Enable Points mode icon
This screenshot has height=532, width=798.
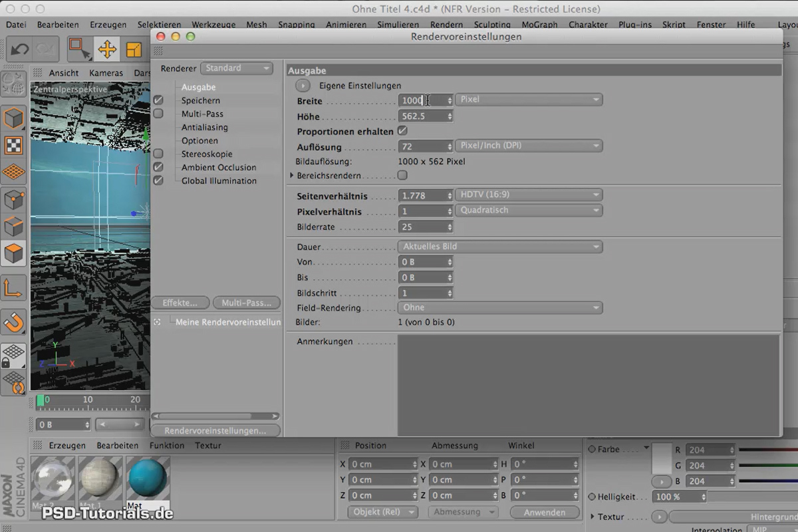[14, 199]
